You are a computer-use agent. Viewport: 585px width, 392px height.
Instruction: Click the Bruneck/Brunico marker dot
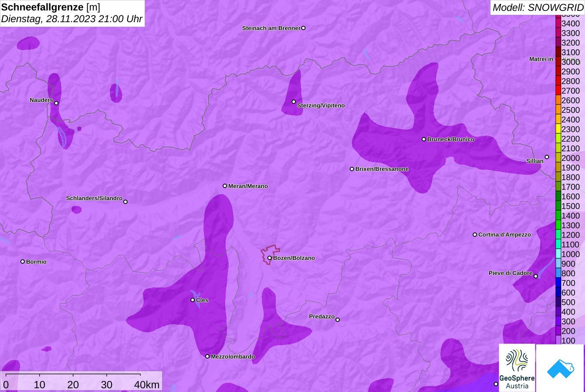click(424, 139)
